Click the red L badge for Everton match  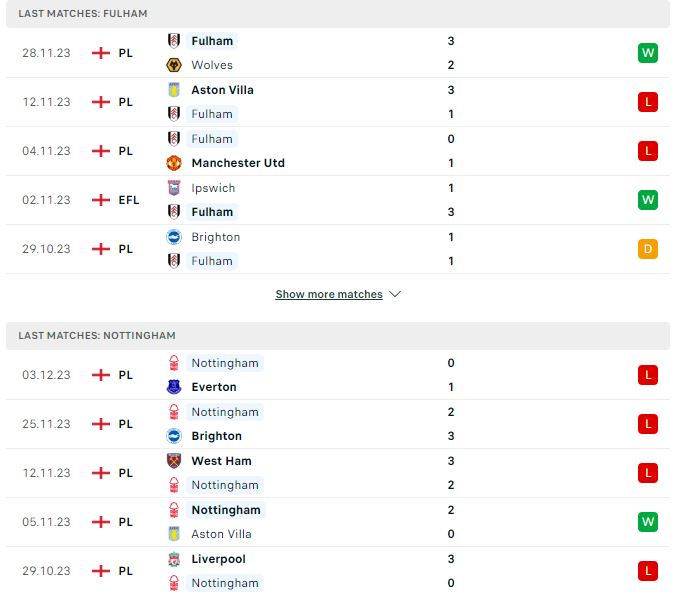click(648, 375)
